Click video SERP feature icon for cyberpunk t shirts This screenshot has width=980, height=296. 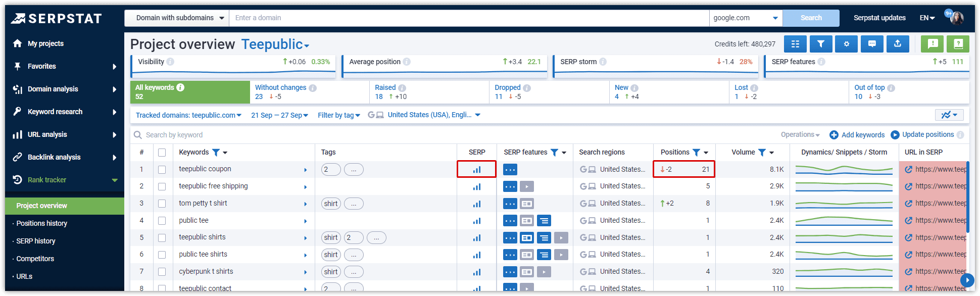[544, 272]
